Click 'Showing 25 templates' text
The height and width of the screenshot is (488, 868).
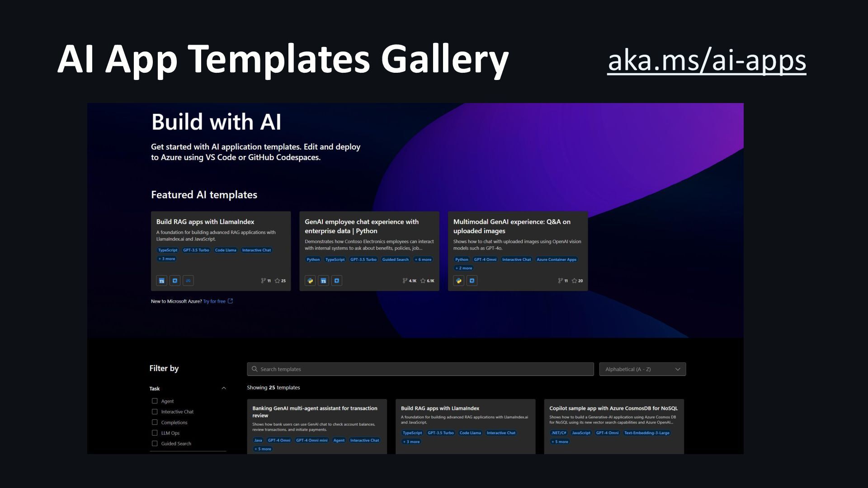(274, 388)
